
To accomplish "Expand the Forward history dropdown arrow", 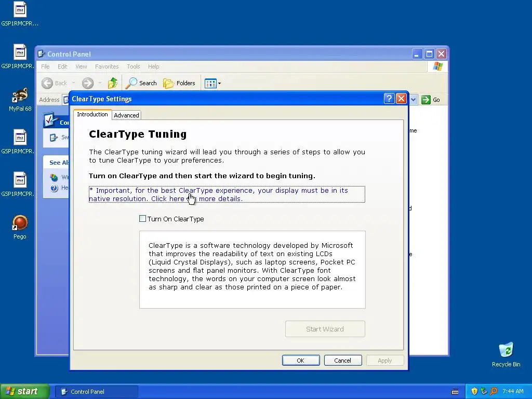I will (x=100, y=83).
